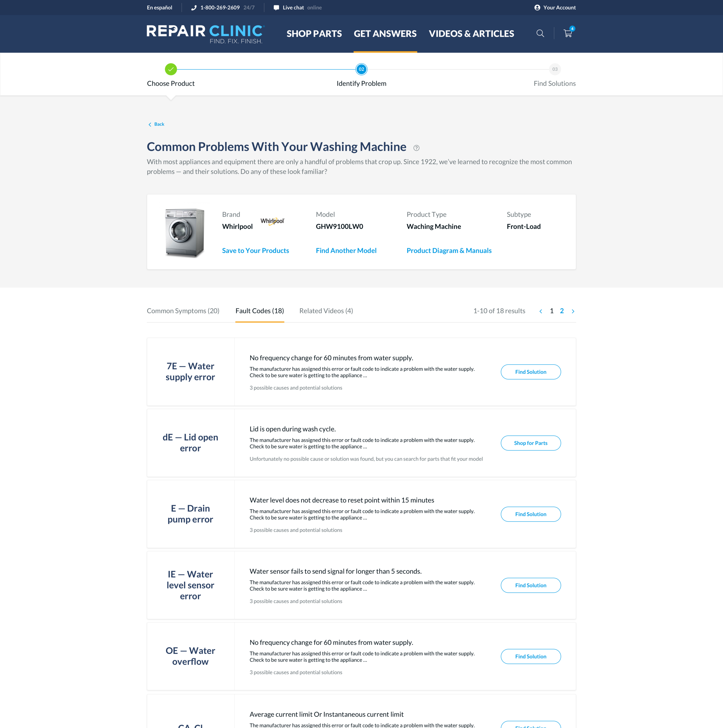This screenshot has width=723, height=728.
Task: Click the Repair Clinic logo
Action: 205,34
